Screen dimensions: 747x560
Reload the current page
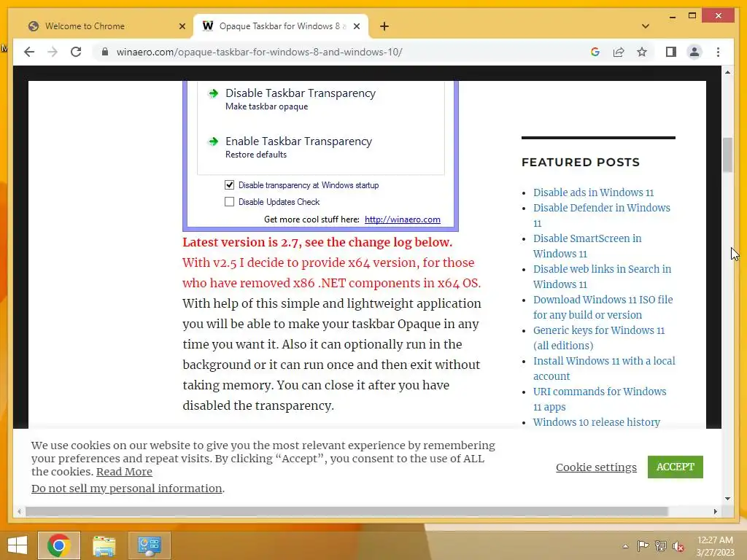76,52
